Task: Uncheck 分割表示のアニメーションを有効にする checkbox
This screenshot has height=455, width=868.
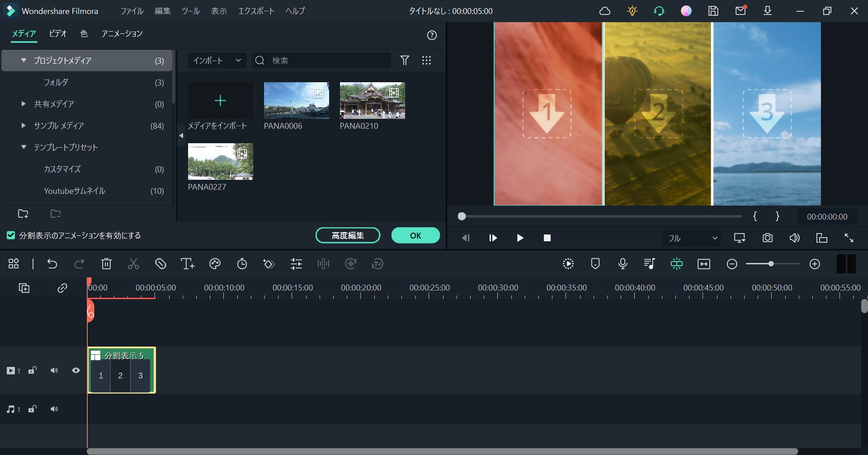Action: click(x=10, y=235)
